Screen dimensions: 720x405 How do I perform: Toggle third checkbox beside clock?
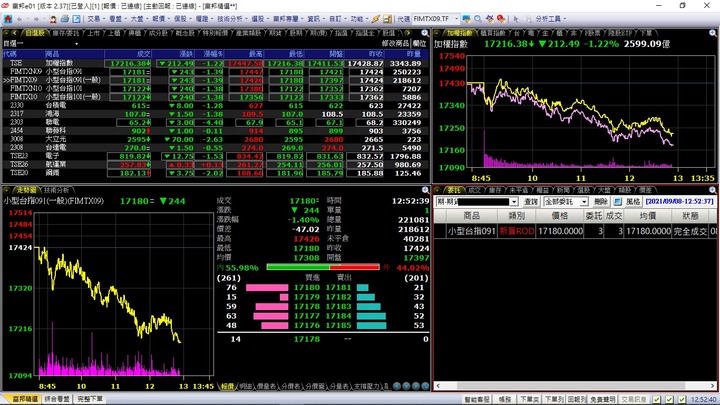coord(682,399)
